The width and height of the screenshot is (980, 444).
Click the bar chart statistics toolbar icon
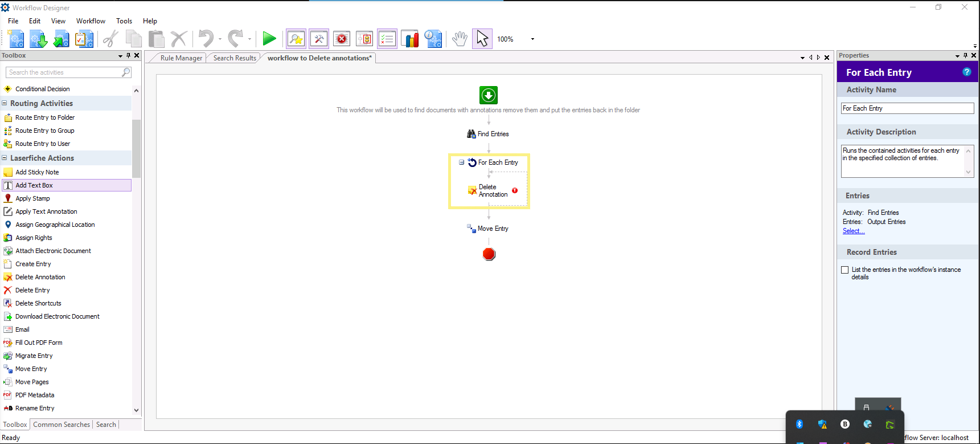[410, 39]
